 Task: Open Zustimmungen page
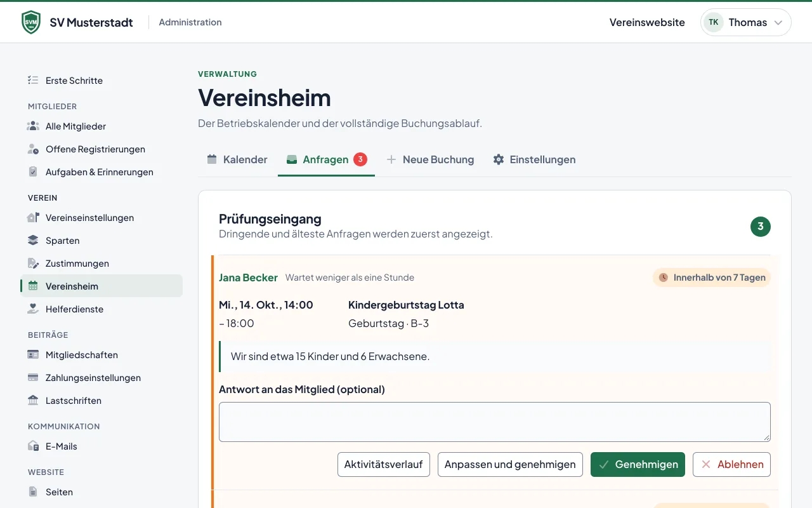pos(101,264)
